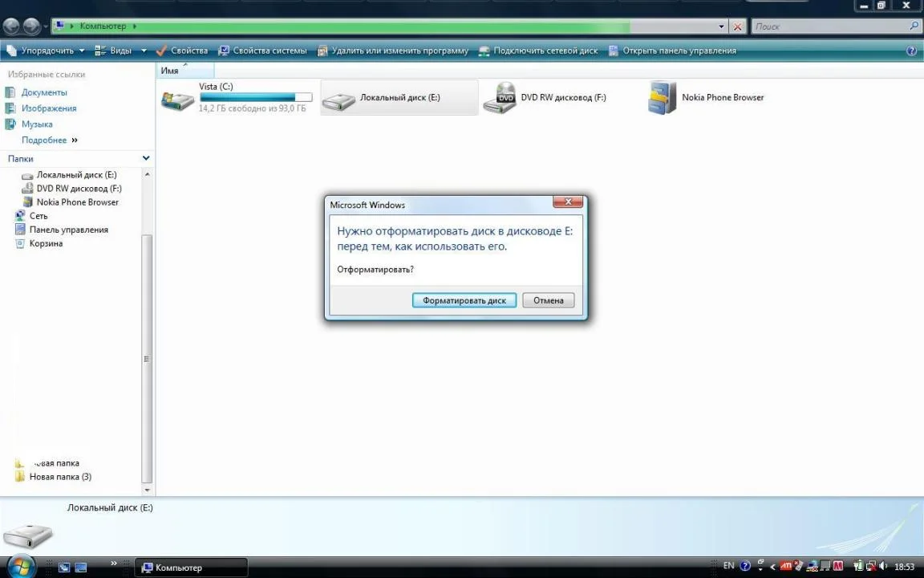924x578 pixels.
Task: Click the EN language indicator
Action: 729,566
